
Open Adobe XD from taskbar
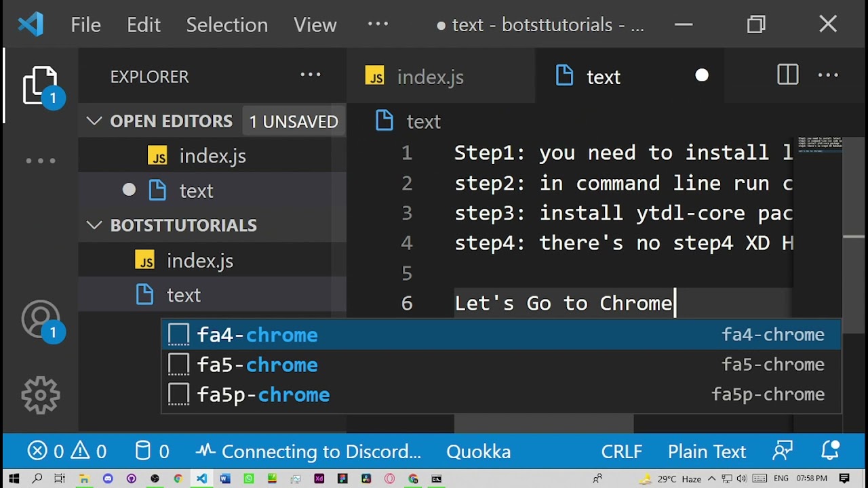319,479
